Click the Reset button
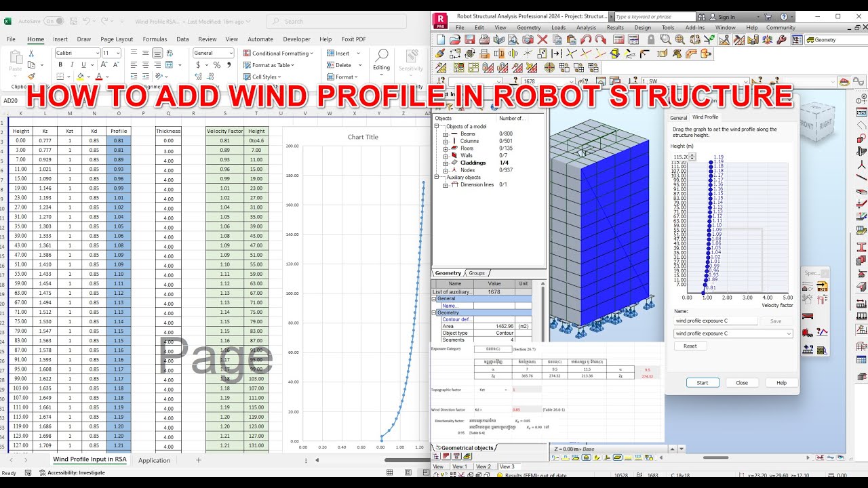 pos(690,346)
